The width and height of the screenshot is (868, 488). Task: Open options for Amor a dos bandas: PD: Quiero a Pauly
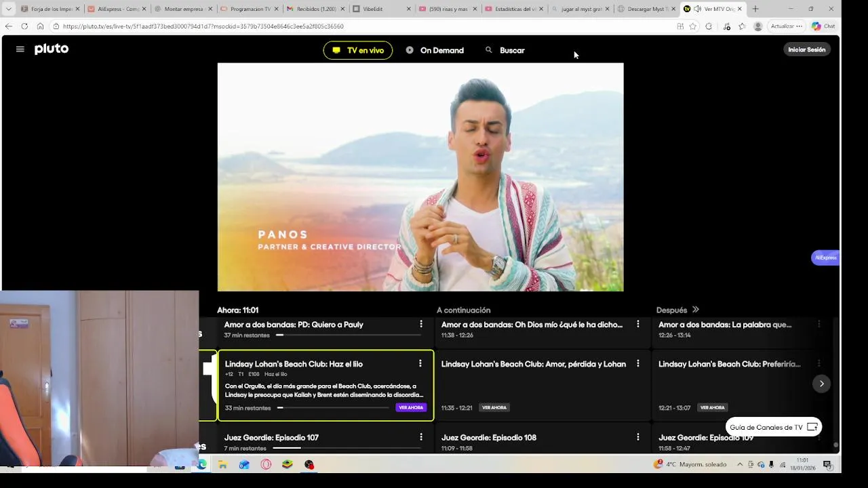[x=421, y=324]
